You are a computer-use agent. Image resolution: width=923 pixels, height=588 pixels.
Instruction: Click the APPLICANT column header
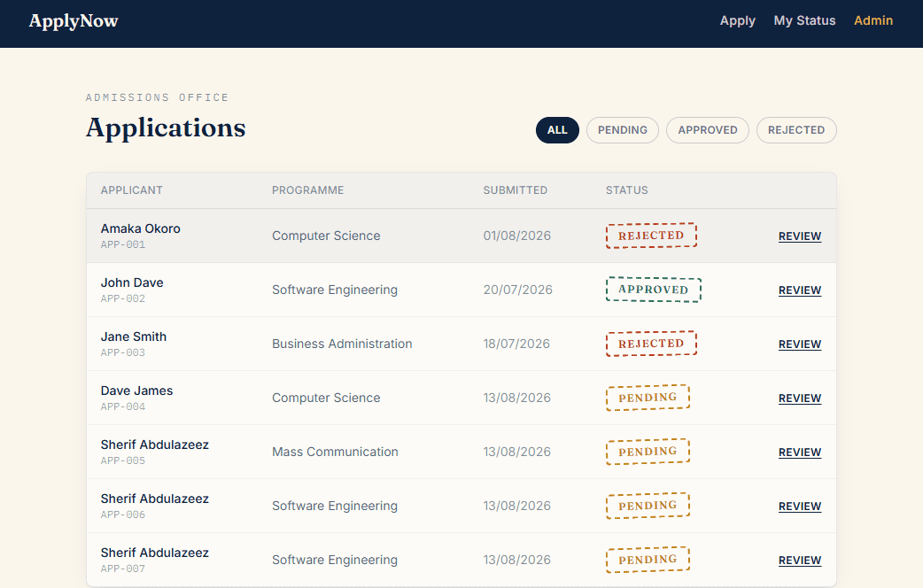pos(131,190)
